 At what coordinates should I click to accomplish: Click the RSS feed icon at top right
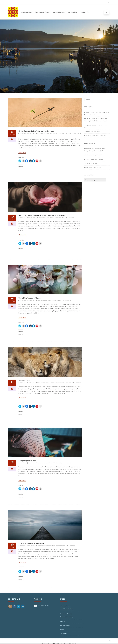(x=108, y=2)
